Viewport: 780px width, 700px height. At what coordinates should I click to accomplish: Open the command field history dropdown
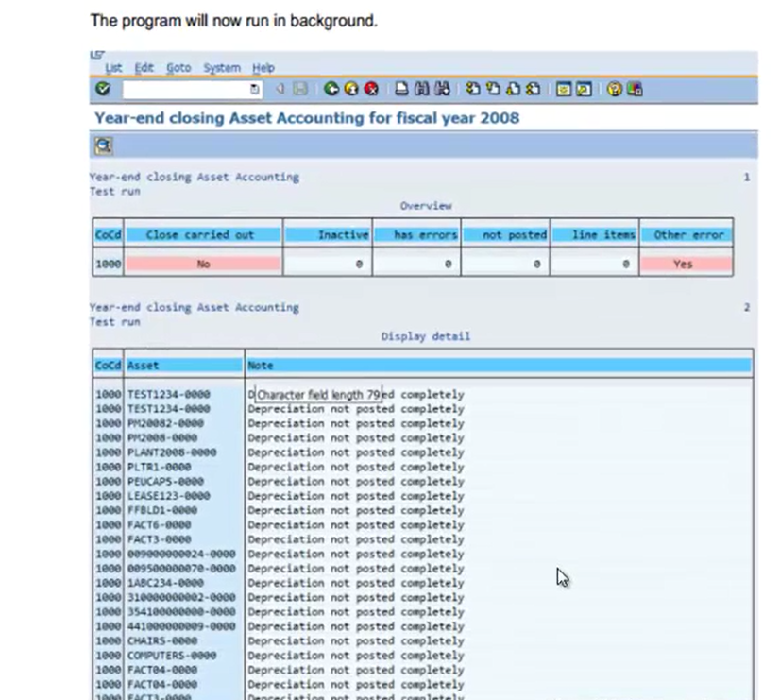coord(255,89)
